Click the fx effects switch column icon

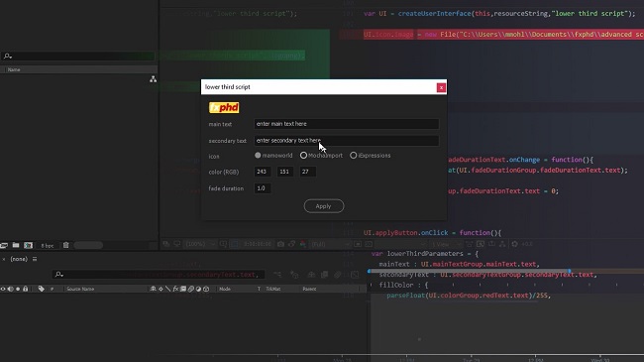pyautogui.click(x=175, y=289)
